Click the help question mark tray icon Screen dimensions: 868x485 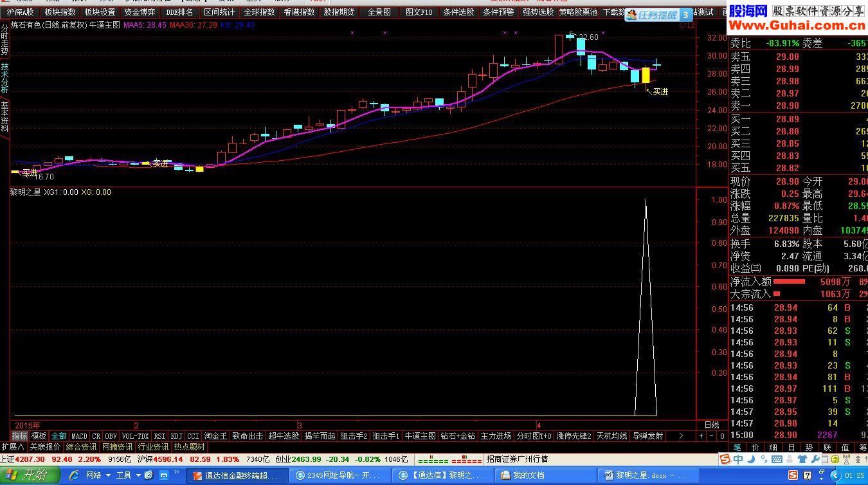(808, 475)
